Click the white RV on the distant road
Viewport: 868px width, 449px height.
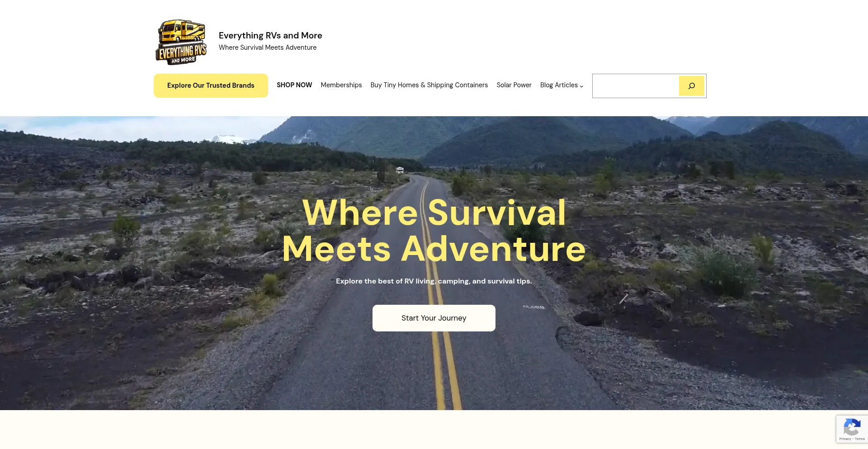click(x=400, y=170)
